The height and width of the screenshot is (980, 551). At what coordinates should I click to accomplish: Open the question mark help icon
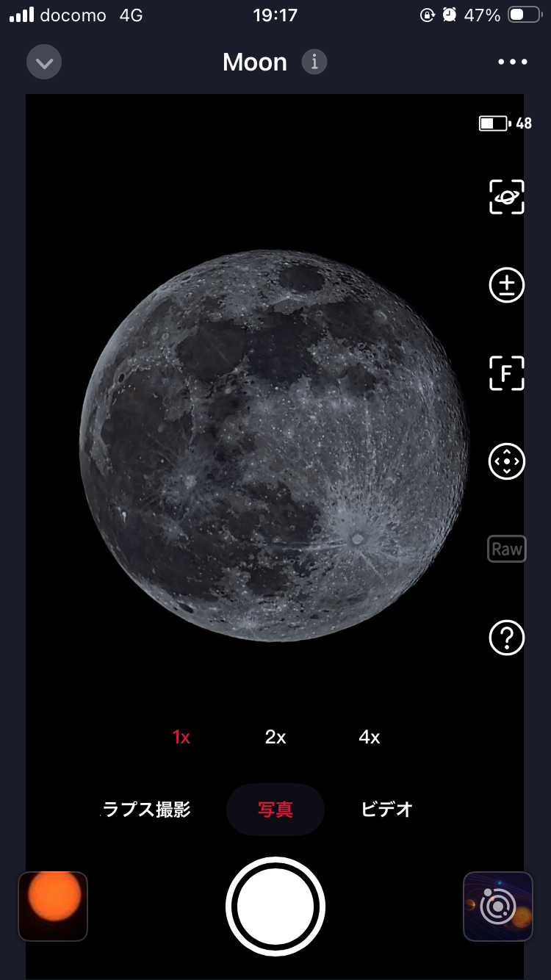point(507,638)
